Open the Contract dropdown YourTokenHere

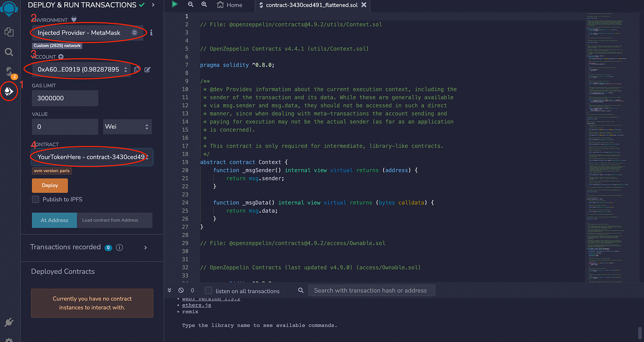click(x=92, y=157)
